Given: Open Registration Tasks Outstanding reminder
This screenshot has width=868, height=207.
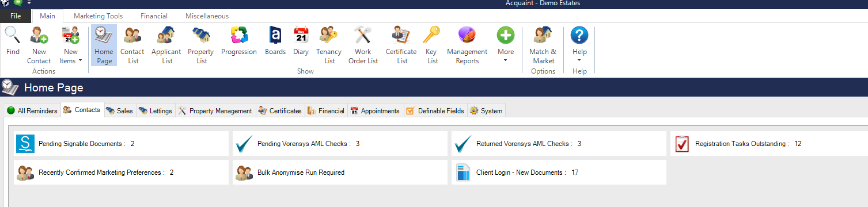Looking at the screenshot, I should point(769,143).
